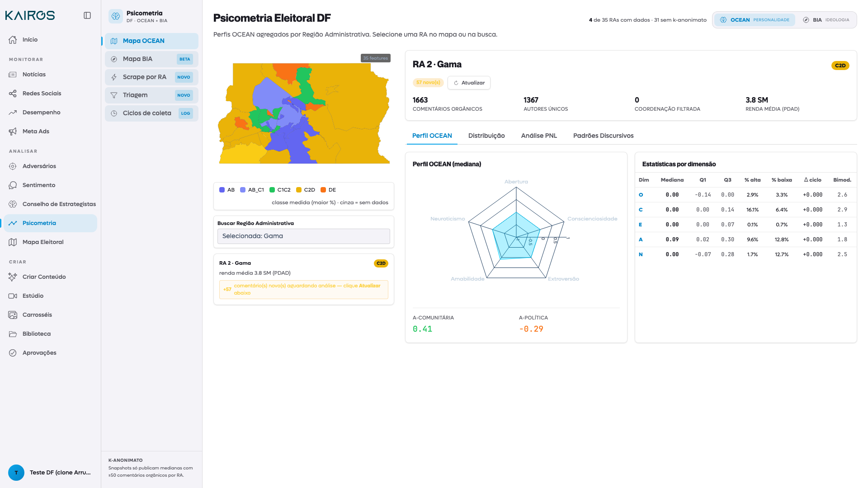Click the Atualizar button
The image size is (868, 488).
click(469, 83)
